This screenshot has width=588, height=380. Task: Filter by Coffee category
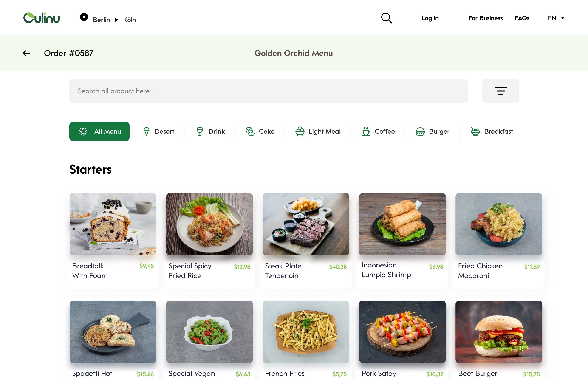coord(378,131)
